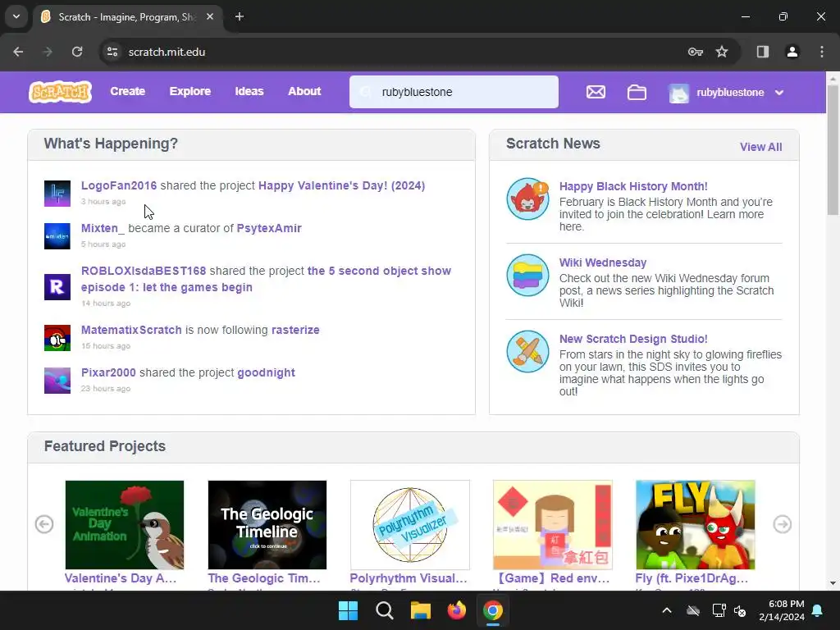View site information icon in address bar
The height and width of the screenshot is (630, 840).
[112, 52]
